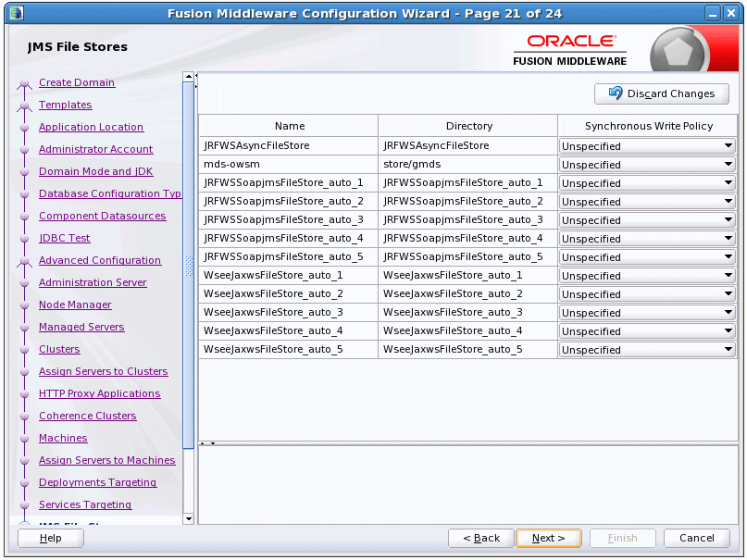Jump to JDBC Test step
Image resolution: width=747 pixels, height=560 pixels.
pyautogui.click(x=64, y=238)
